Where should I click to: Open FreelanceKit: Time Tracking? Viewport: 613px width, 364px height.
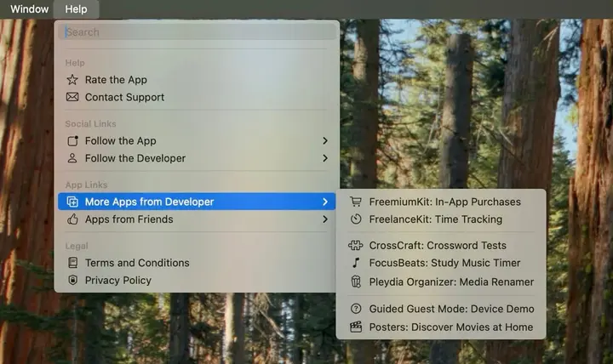pyautogui.click(x=441, y=219)
